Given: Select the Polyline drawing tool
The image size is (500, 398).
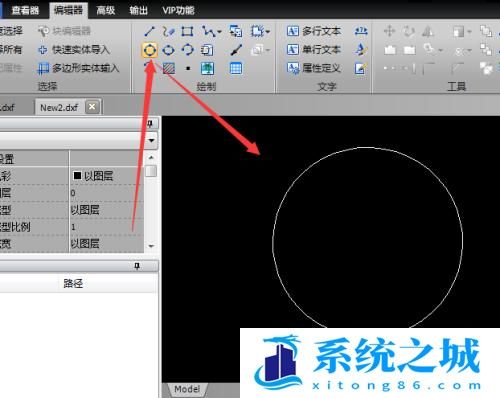Looking at the screenshot, I should [208, 32].
